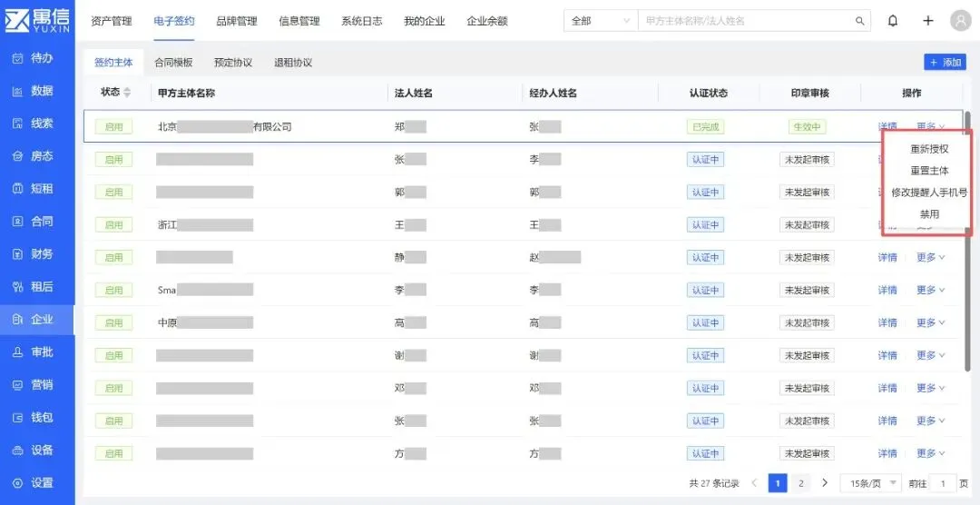The image size is (980, 505).
Task: Expand 更多 for the Sma row
Action: [x=931, y=290]
